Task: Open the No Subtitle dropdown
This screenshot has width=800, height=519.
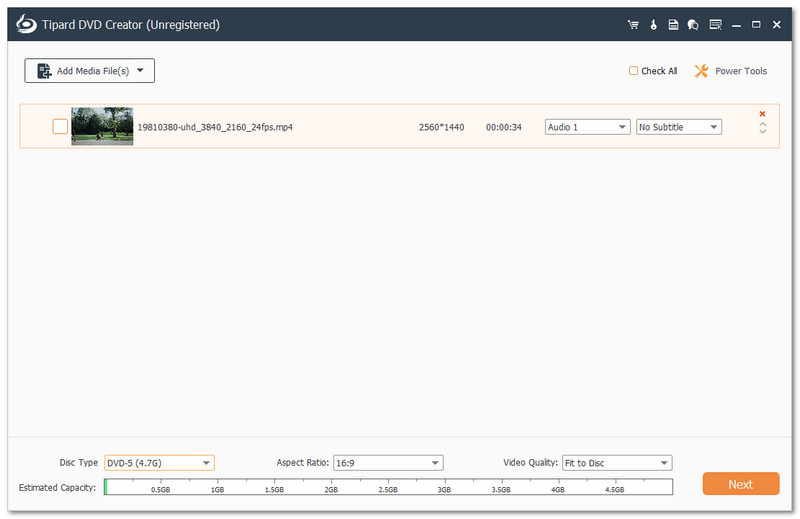Action: (x=679, y=127)
